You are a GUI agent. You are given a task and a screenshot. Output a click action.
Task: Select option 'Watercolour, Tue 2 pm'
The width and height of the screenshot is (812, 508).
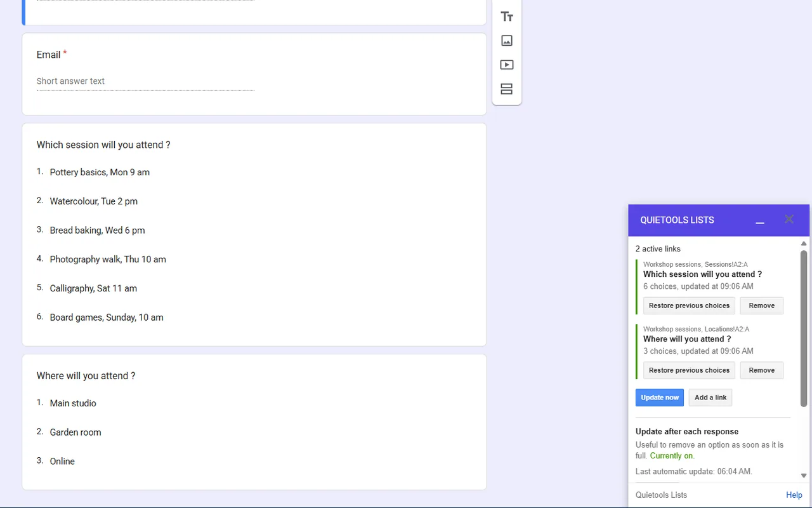coord(94,201)
